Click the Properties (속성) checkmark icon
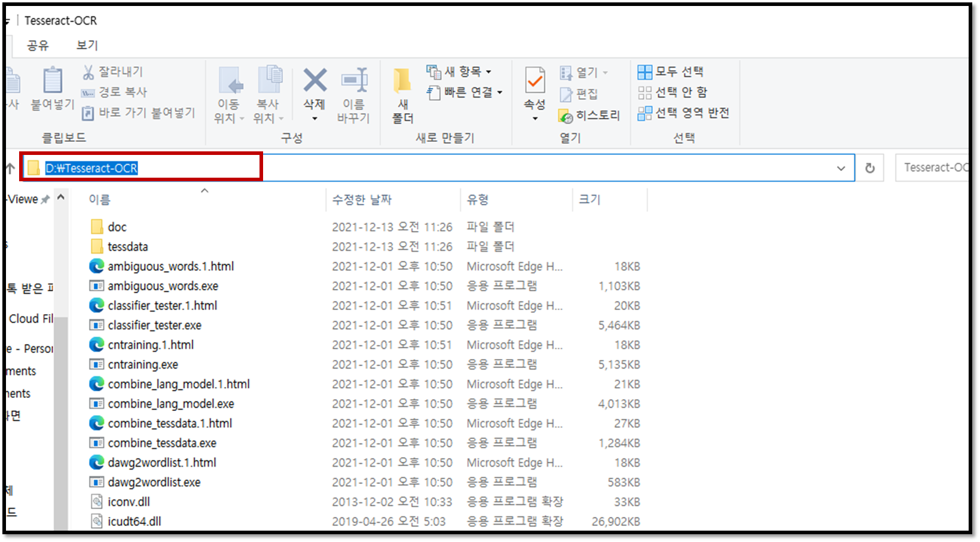Viewport: 980px width, 542px height. [535, 80]
